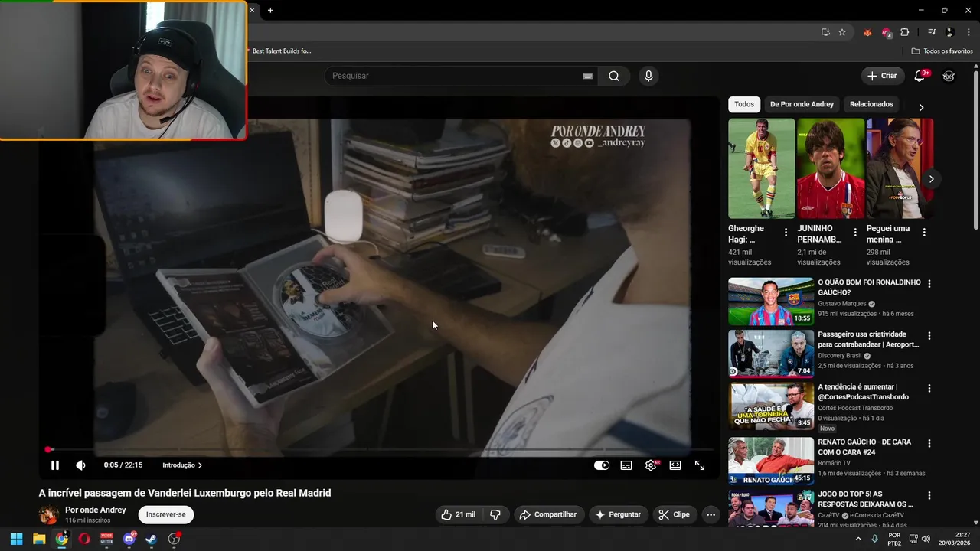
Task: Open options for the Ronaldinho Gaúcho video
Action: 929,283
